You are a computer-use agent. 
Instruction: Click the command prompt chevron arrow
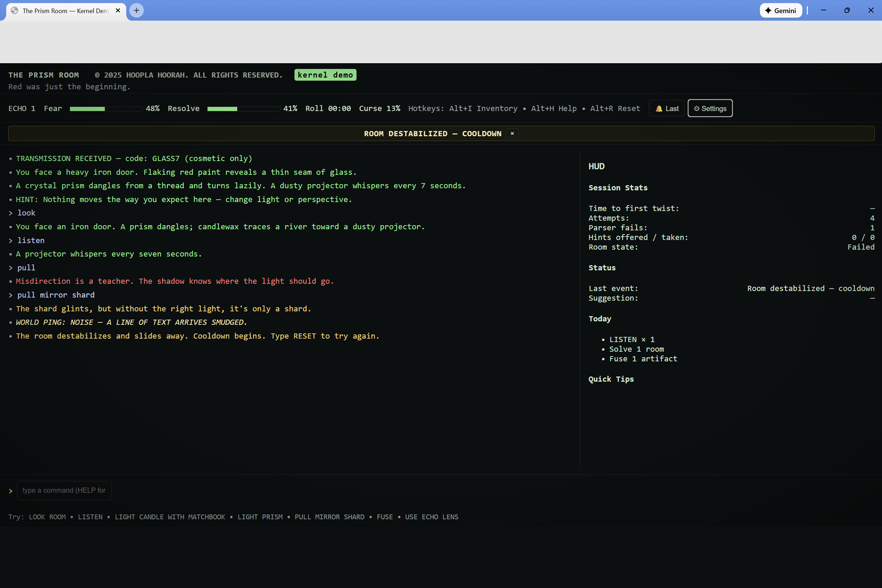(x=10, y=490)
